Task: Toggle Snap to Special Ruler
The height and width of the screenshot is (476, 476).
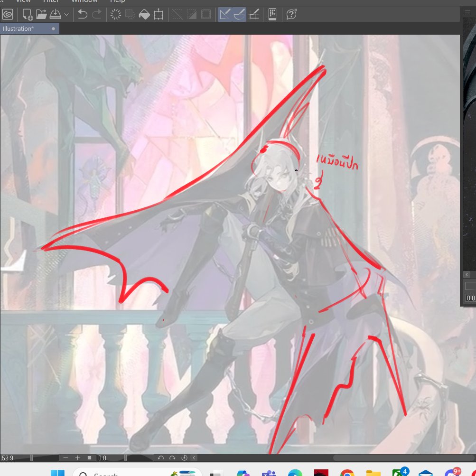Action: 239,14
